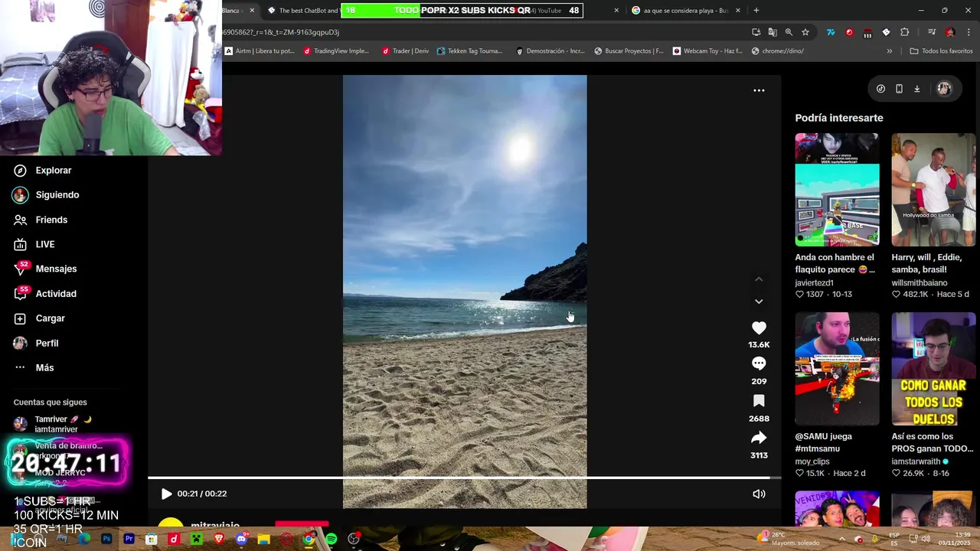Show hidden system tray icons
The height and width of the screenshot is (551, 980).
click(x=844, y=539)
